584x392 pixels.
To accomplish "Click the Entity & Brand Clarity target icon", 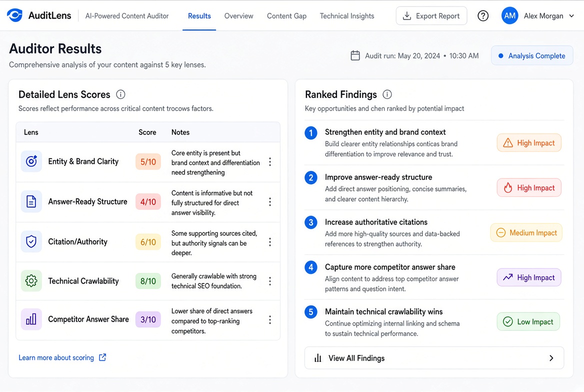I will point(31,161).
